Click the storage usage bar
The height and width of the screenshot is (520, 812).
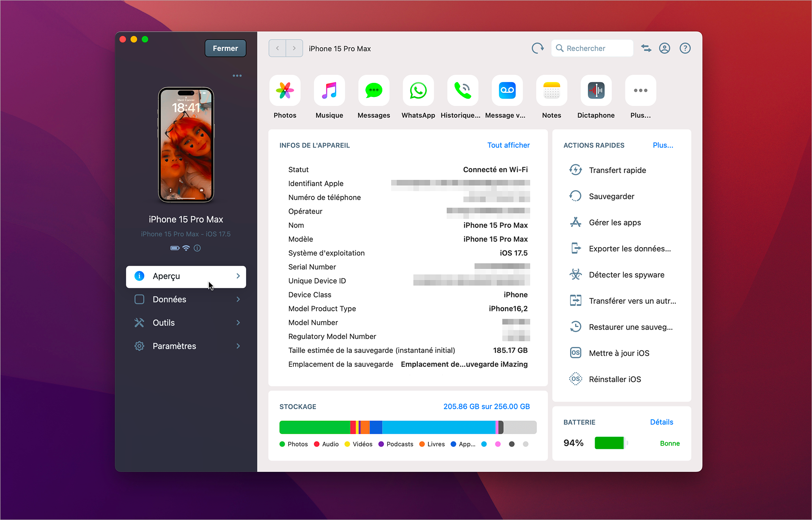407,427
